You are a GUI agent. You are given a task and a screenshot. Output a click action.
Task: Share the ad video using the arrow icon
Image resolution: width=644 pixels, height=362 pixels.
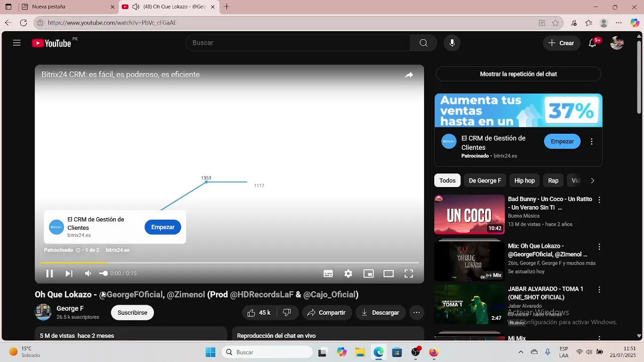pos(409,75)
